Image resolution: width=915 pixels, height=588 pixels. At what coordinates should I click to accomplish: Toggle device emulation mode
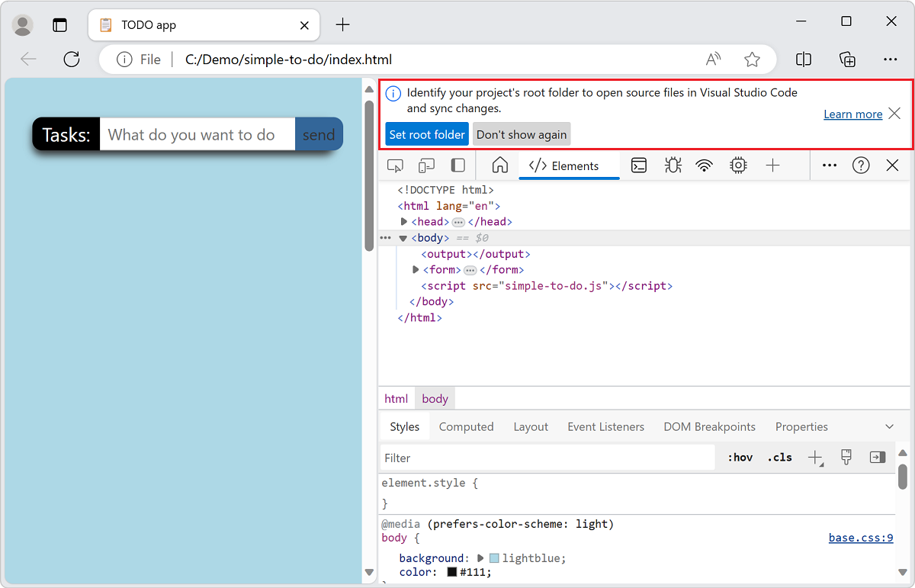tap(426, 165)
